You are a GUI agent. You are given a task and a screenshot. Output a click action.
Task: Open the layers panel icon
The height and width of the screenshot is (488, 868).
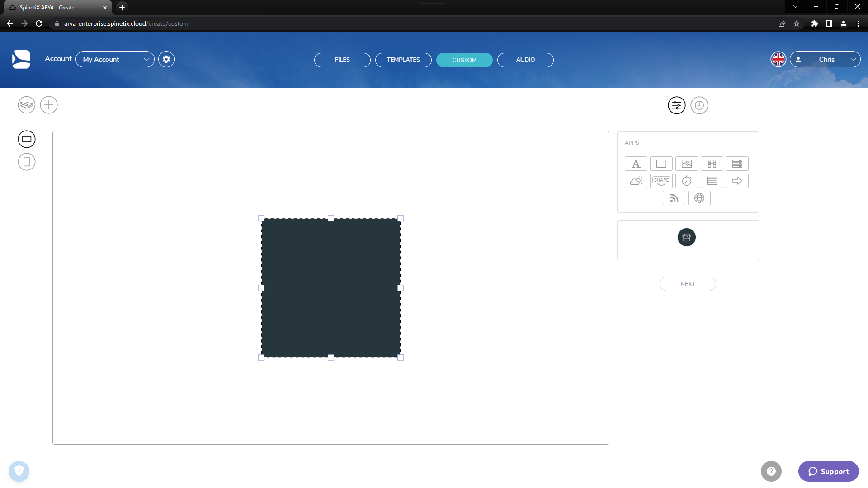(x=26, y=105)
